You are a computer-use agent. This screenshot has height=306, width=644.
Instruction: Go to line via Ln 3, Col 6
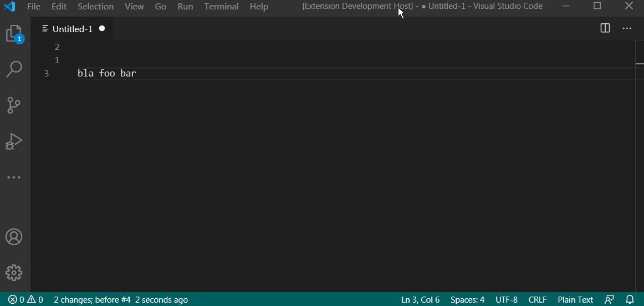(421, 300)
